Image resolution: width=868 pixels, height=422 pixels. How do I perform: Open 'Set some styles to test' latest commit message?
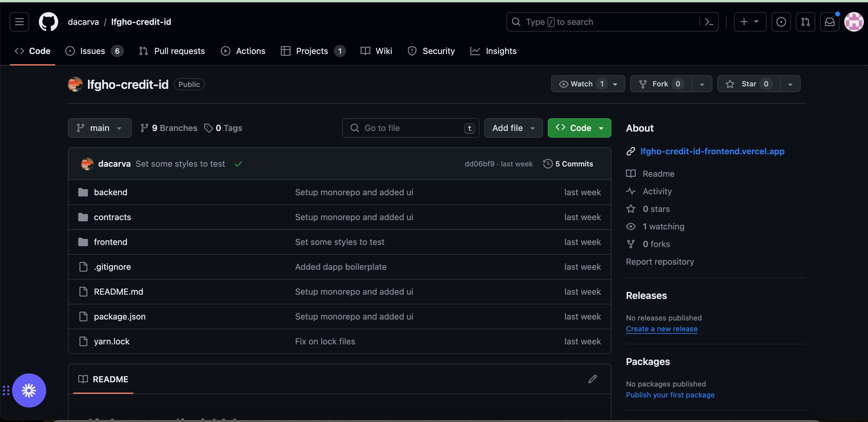tap(180, 164)
